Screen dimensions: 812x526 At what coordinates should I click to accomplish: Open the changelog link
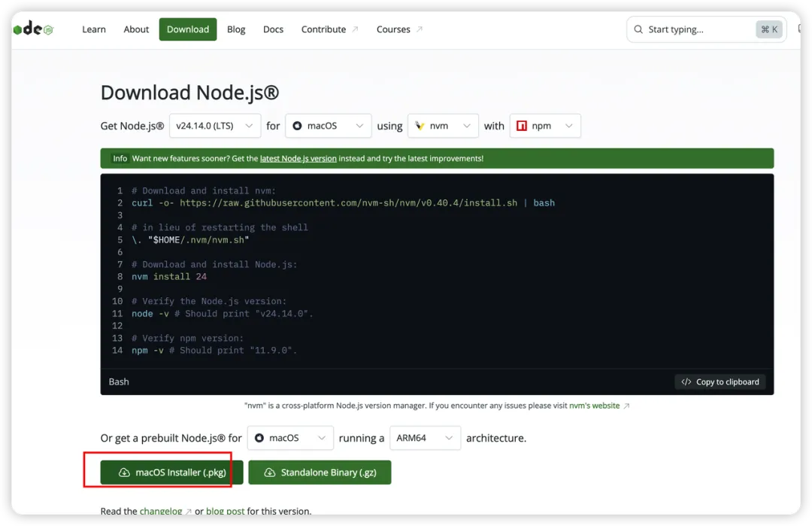(161, 512)
